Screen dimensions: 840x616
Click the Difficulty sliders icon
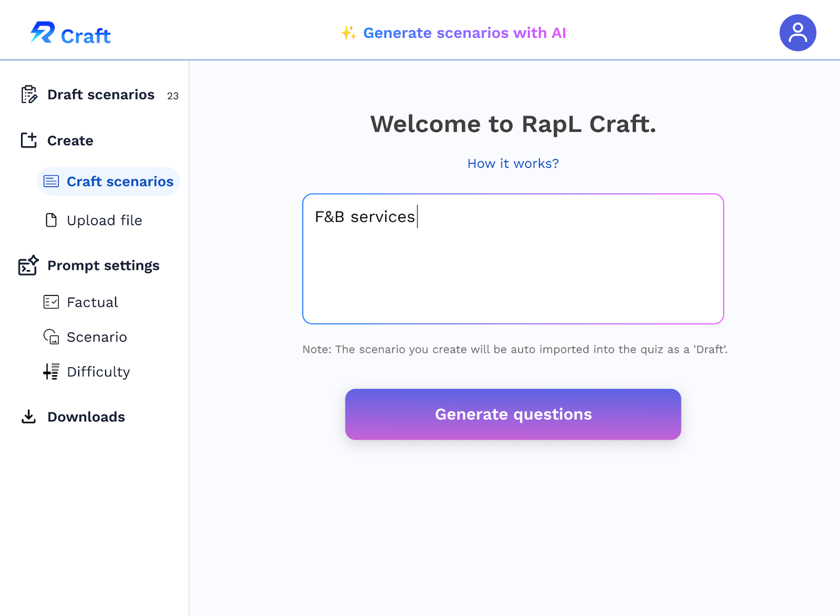[50, 371]
